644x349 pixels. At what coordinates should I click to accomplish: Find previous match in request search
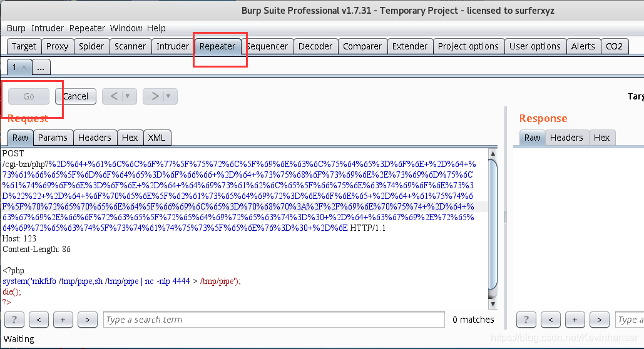tap(39, 320)
